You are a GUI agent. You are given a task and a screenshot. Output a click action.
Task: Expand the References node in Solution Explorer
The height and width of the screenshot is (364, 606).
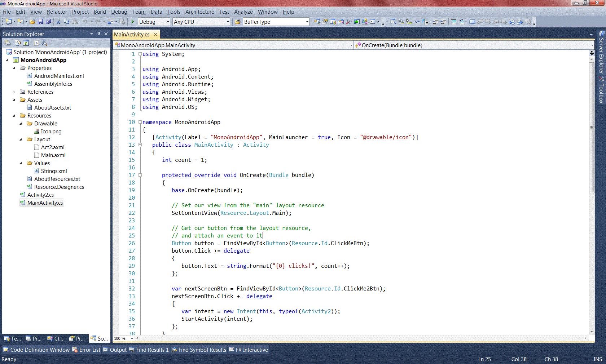(14, 92)
